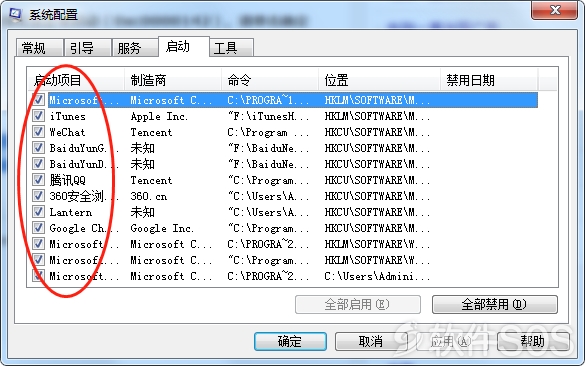Sort by the 启动项目 column header
The height and width of the screenshot is (366, 585).
pyautogui.click(x=76, y=79)
